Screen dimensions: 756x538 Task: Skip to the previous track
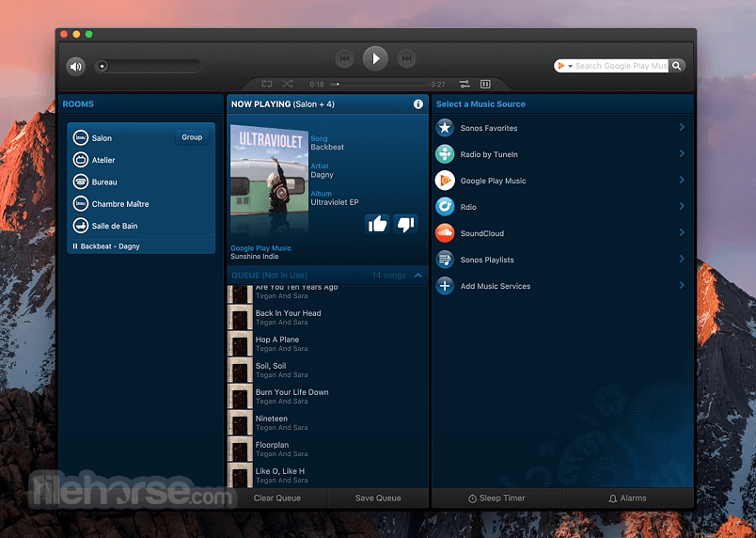point(345,58)
